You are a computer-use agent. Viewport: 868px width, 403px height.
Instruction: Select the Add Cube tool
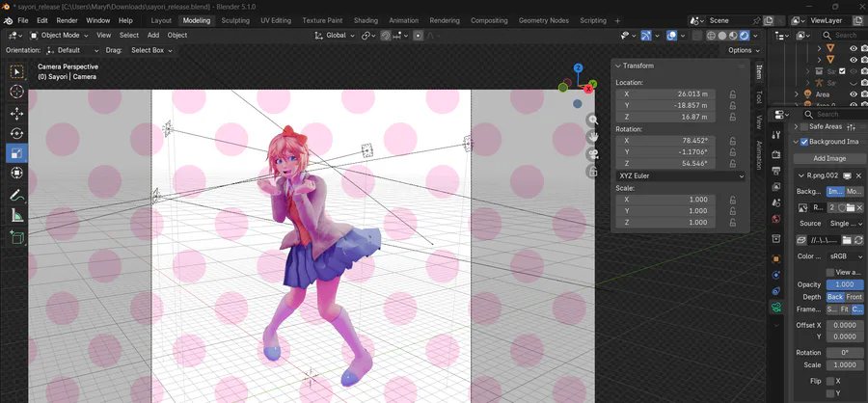click(x=16, y=237)
